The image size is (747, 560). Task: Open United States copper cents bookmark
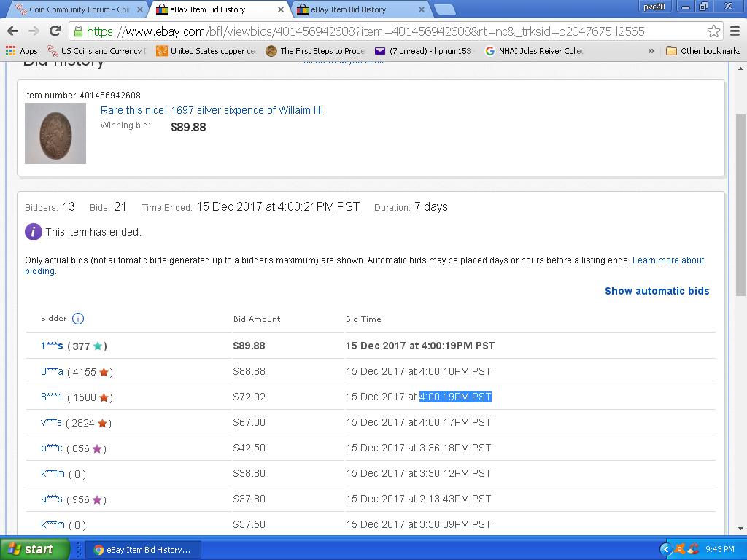(206, 51)
